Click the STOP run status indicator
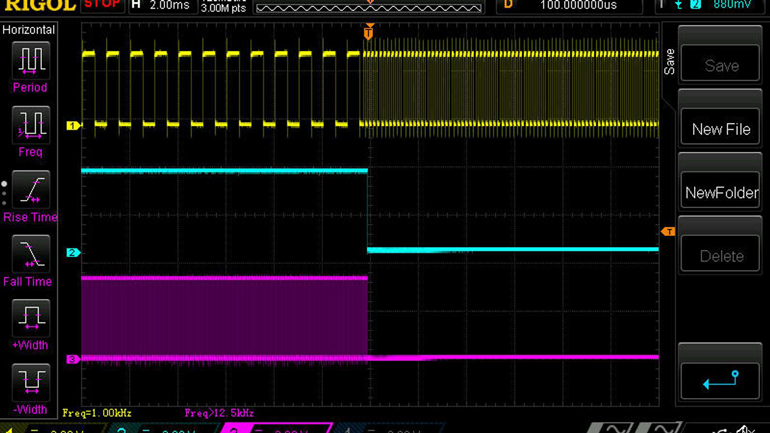Viewport: 770px width, 433px height. [x=102, y=5]
